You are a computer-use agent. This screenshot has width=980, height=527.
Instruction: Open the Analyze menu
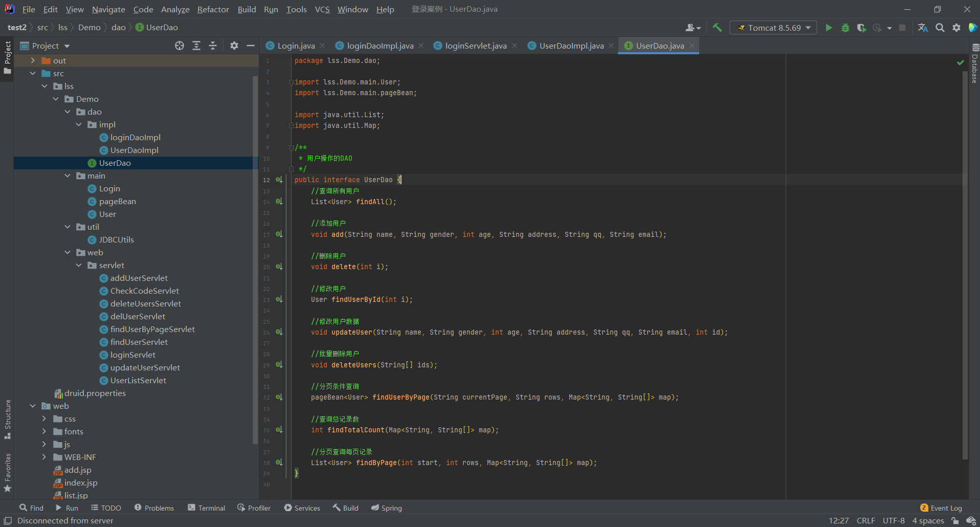(175, 9)
